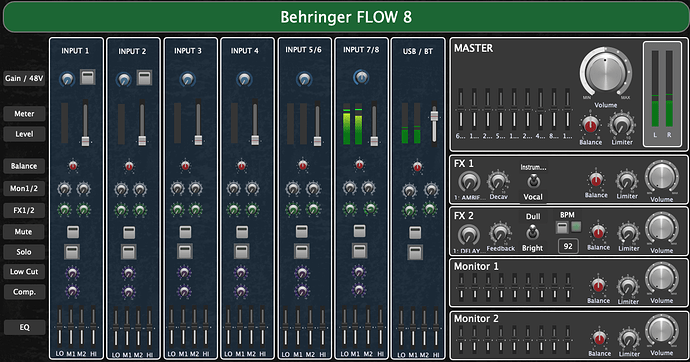
Task: Click the INPUT 4 Low Cut knob
Action: point(241,273)
